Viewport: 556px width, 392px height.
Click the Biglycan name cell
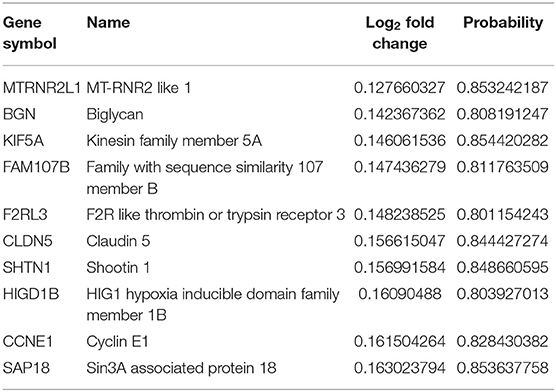(x=115, y=114)
